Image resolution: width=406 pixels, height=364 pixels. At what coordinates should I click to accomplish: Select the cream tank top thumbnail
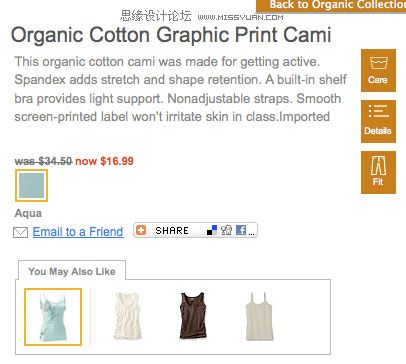127,316
